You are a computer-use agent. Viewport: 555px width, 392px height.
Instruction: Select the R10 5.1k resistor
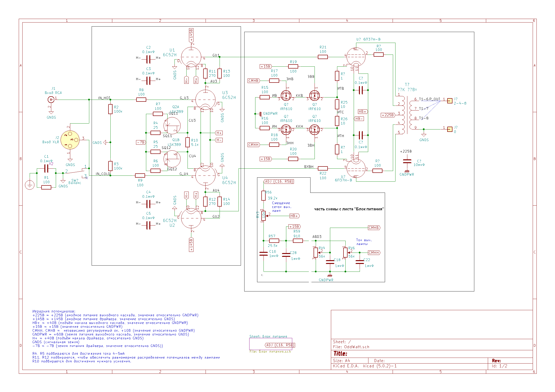[187, 142]
